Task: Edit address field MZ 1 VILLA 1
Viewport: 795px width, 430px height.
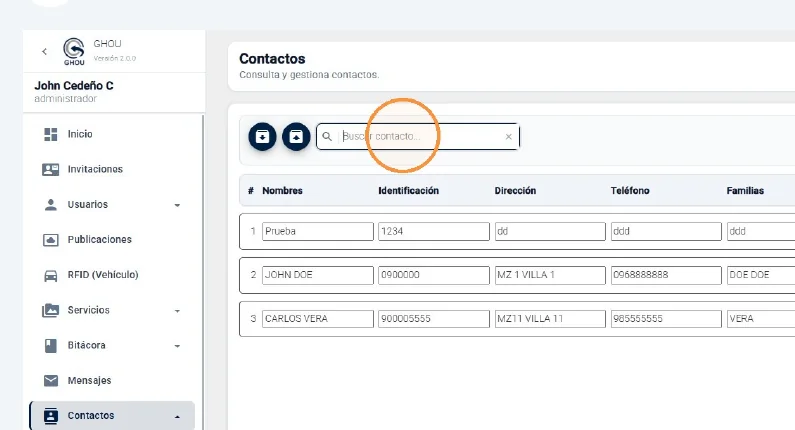Action: (550, 275)
